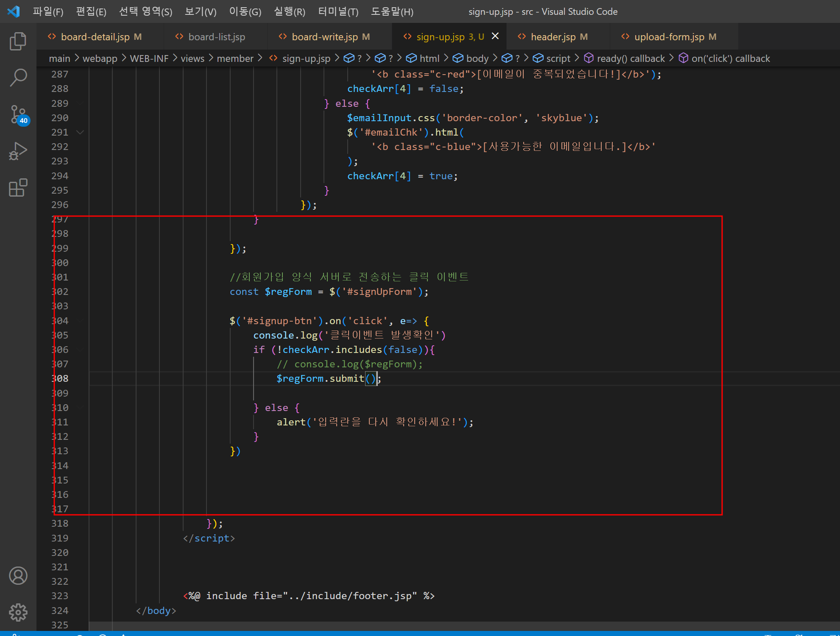Viewport: 840px width, 636px height.
Task: Open the 편집(E) menu
Action: (91, 11)
